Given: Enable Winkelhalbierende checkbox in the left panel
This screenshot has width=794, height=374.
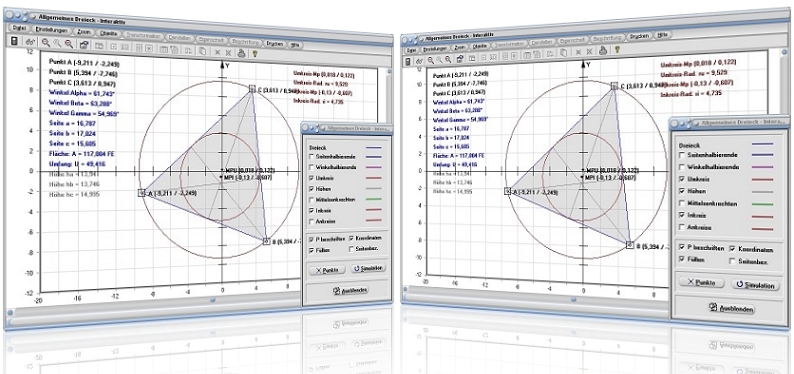Looking at the screenshot, I should [x=311, y=167].
